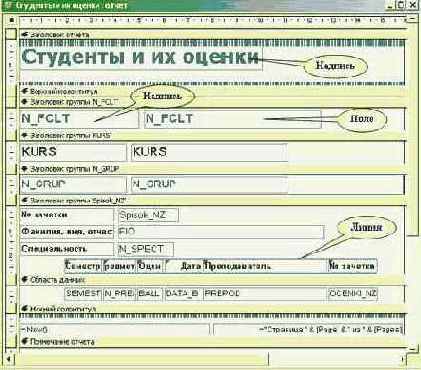
Task: Select the N_PRE field in data area
Action: click(x=119, y=294)
